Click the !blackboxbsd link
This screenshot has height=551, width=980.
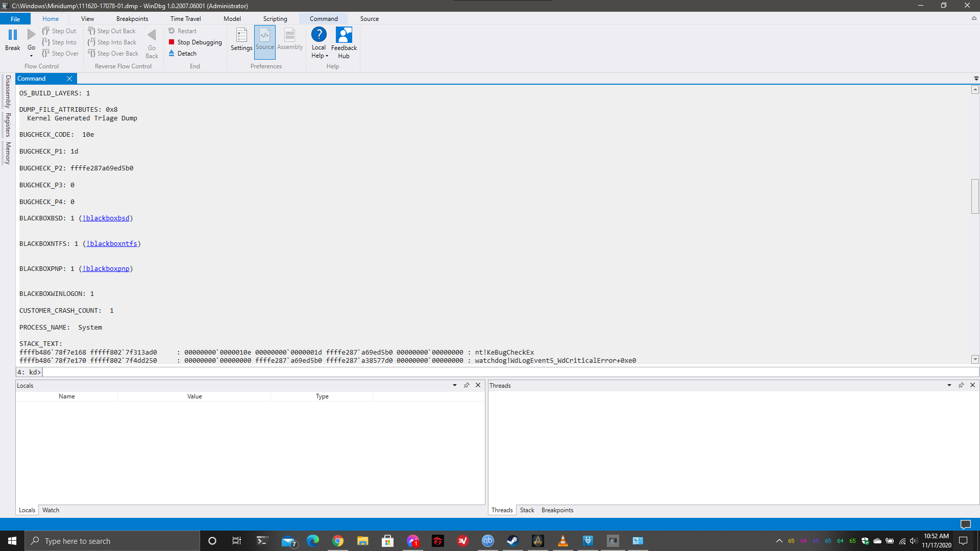coord(106,218)
